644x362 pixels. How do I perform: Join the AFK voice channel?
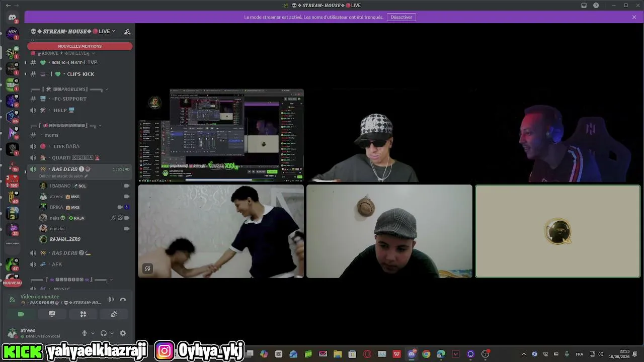[x=79, y=264]
